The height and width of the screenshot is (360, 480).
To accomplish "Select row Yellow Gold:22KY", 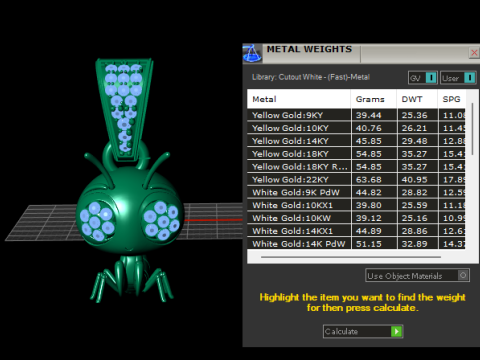I will coord(356,180).
